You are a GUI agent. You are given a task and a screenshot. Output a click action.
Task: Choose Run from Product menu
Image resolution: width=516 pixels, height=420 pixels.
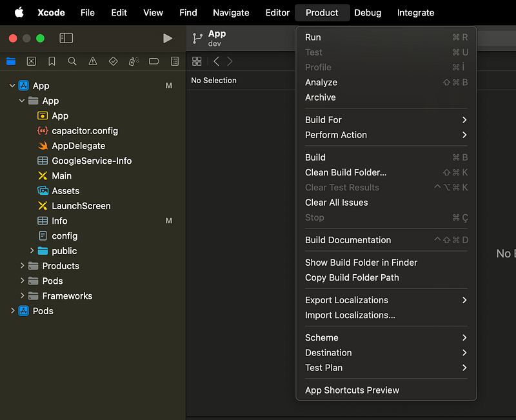coord(386,37)
